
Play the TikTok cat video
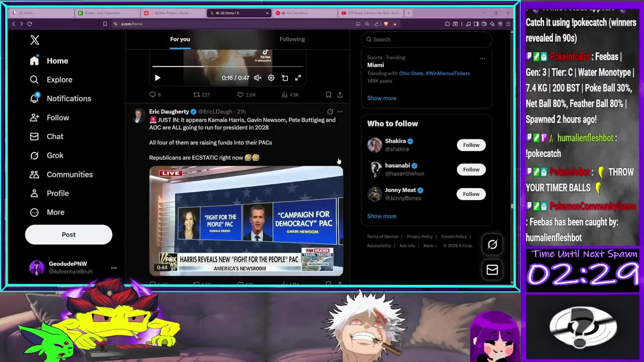click(x=157, y=78)
